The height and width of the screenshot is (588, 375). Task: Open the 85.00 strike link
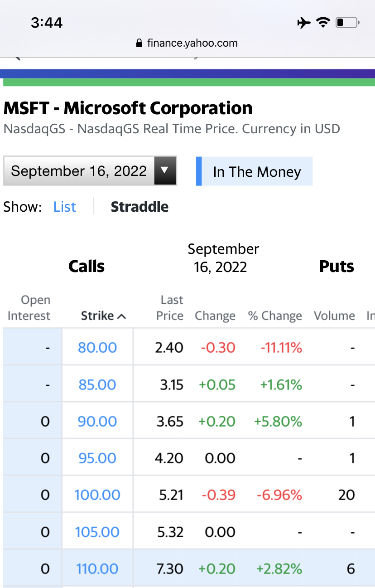[x=97, y=385]
